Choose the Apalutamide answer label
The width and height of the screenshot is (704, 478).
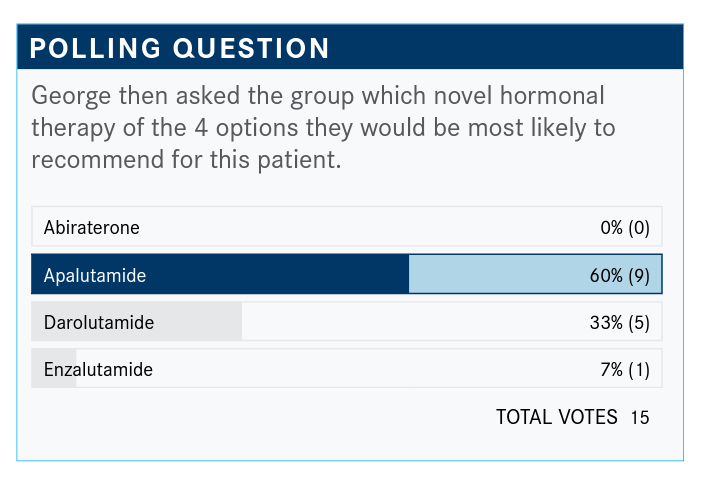tap(94, 276)
